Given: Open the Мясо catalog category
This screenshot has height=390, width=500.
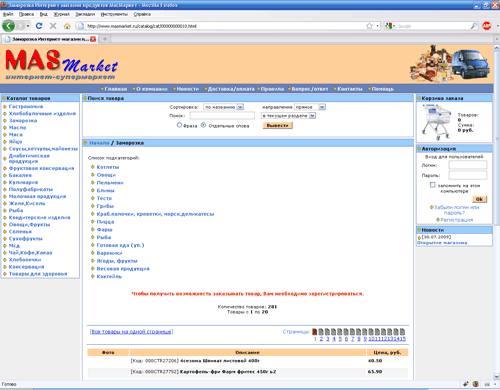Looking at the screenshot, I should [16, 135].
